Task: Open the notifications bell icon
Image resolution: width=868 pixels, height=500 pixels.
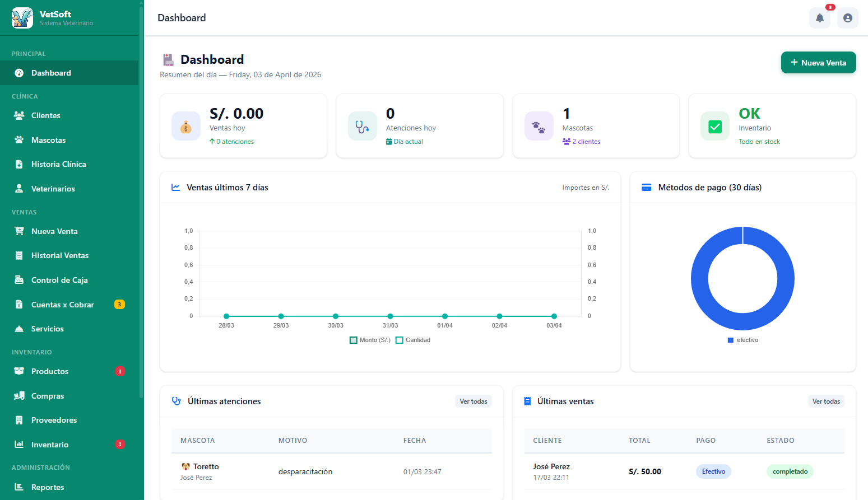Action: (x=819, y=18)
